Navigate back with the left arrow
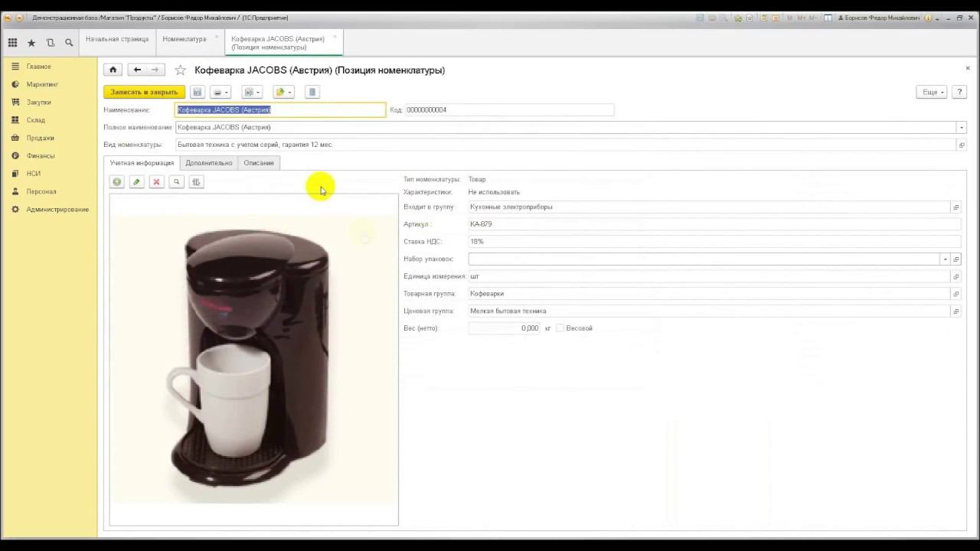This screenshot has width=980, height=551. coord(137,70)
